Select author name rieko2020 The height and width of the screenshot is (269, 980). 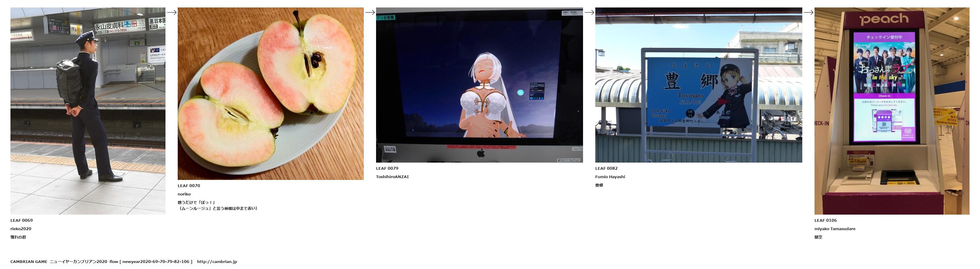click(x=21, y=229)
